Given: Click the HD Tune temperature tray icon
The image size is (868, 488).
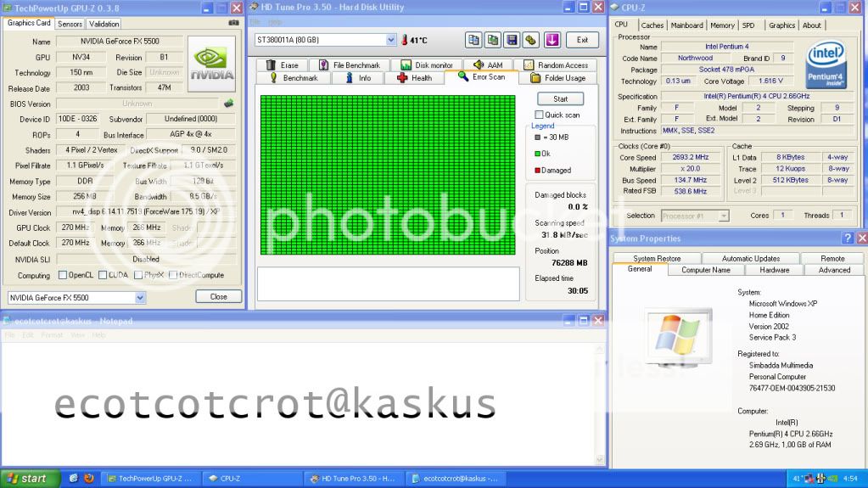Looking at the screenshot, I should [797, 479].
